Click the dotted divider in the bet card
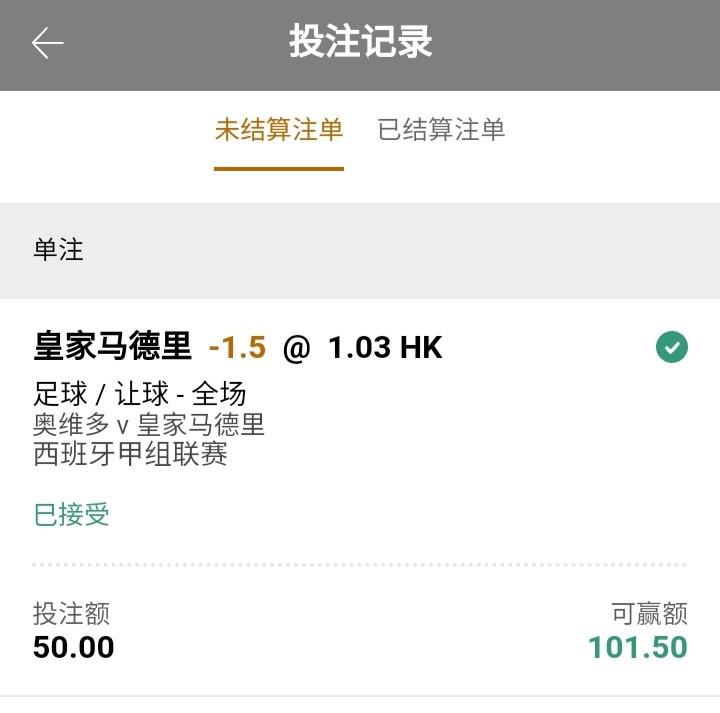The height and width of the screenshot is (713, 720). point(360,565)
